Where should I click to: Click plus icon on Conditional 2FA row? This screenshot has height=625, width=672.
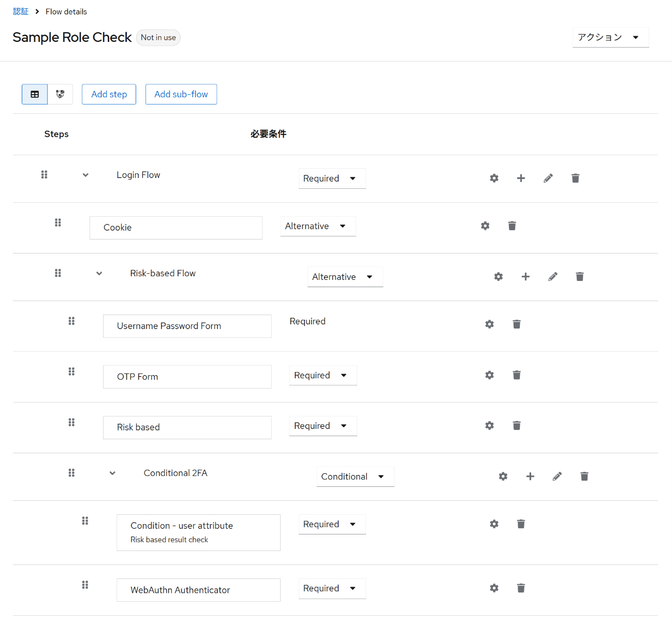pyautogui.click(x=530, y=476)
